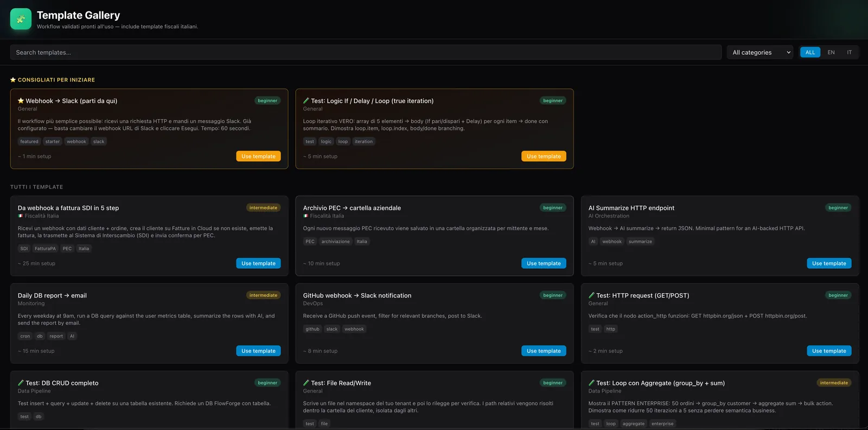Click the 'Monitoring' category on Daily DB report card
This screenshot has width=868, height=430.
(31, 303)
